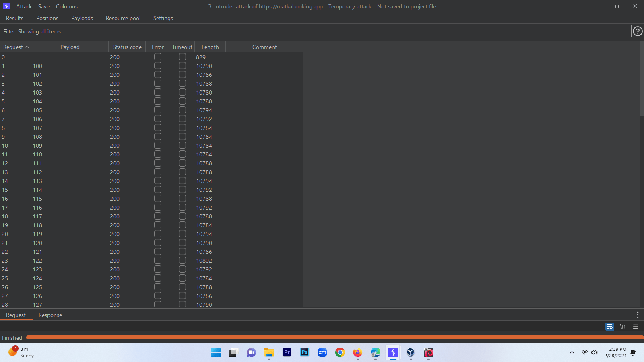Open File Explorer from taskbar
This screenshot has height=362, width=644.
[x=269, y=353]
